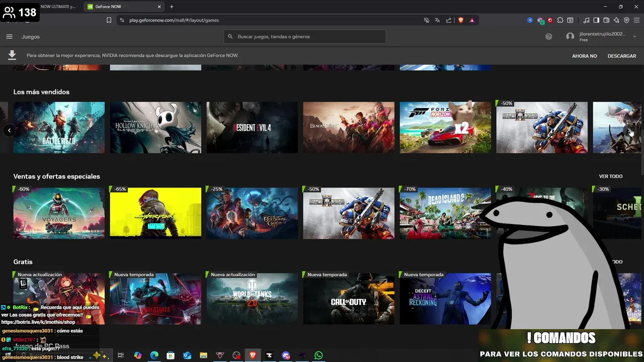
Task: Open the Forza Horizon game tile
Action: pos(445,128)
